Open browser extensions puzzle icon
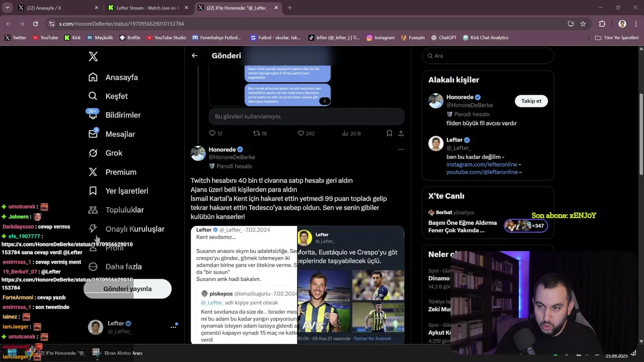This screenshot has height=362, width=644. [602, 24]
